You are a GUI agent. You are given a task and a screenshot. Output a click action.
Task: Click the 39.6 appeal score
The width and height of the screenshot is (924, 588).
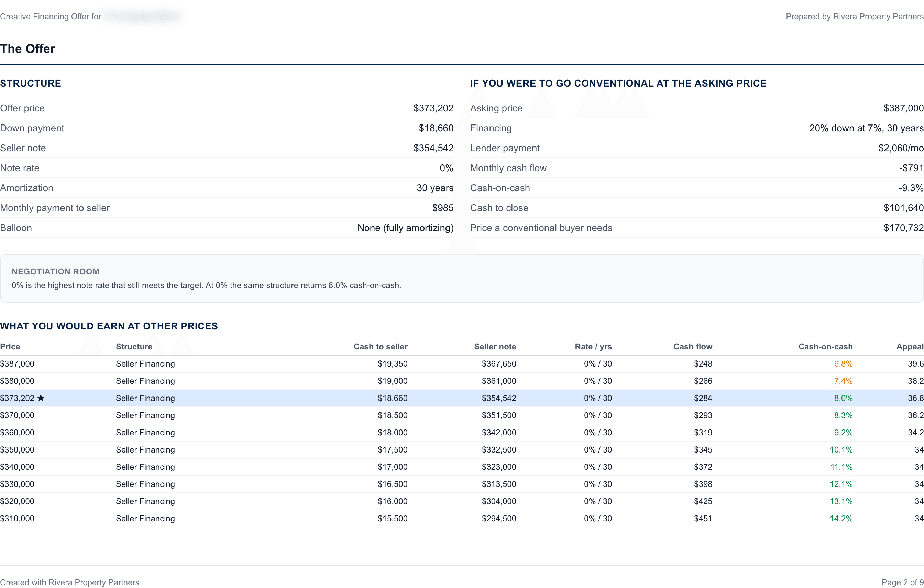[915, 364]
